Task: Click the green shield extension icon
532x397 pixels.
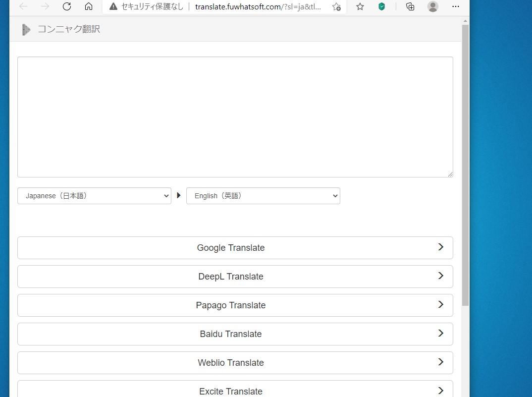Action: 382,6
